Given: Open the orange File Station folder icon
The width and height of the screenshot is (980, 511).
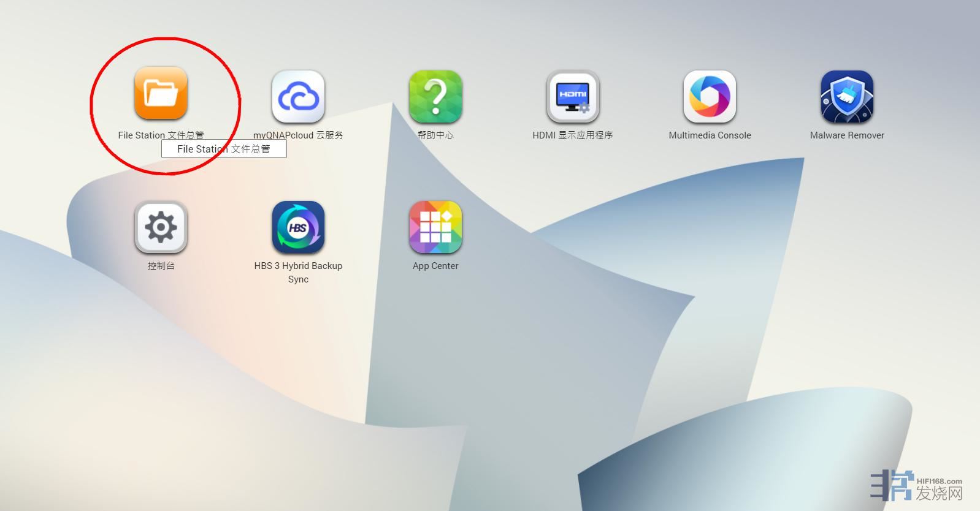Looking at the screenshot, I should point(161,93).
